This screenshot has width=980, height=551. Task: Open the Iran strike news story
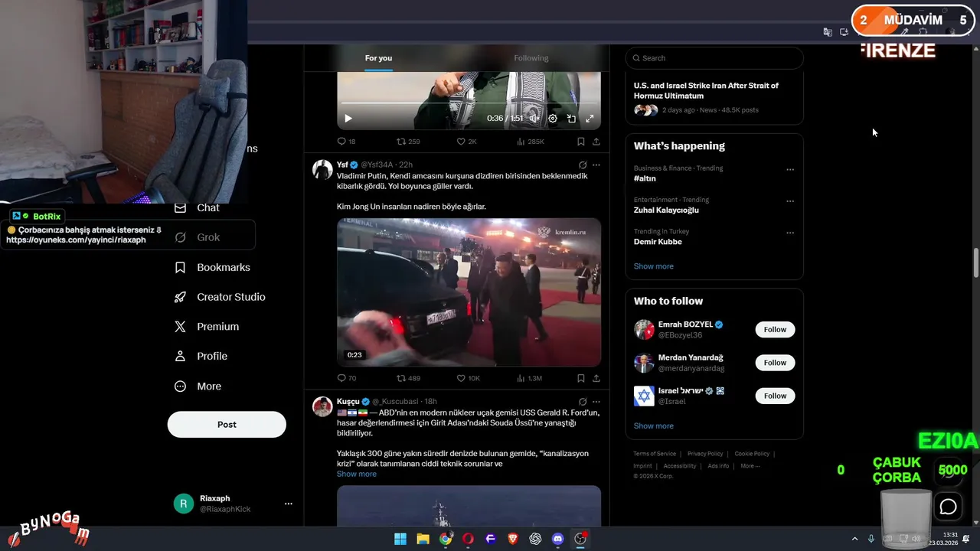coord(714,98)
